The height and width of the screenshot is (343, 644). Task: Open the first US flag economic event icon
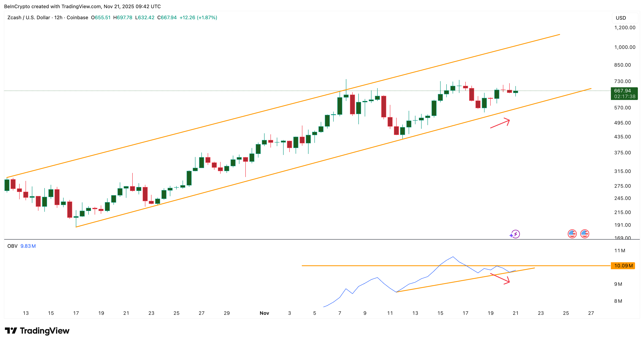(572, 234)
